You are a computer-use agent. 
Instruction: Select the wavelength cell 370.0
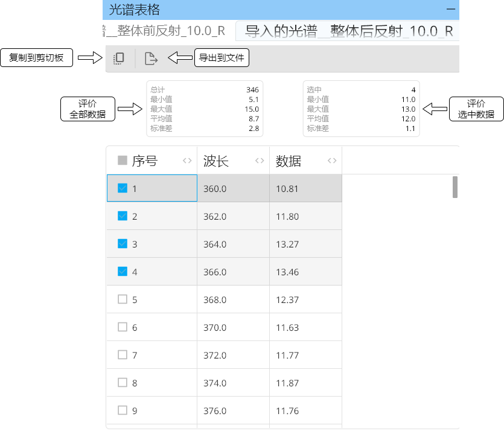coord(215,328)
